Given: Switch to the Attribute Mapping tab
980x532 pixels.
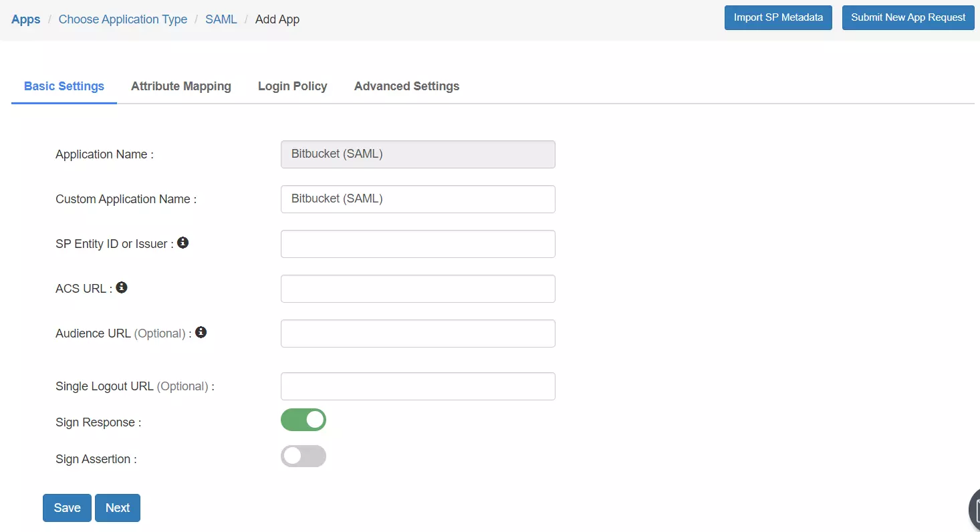Looking at the screenshot, I should (x=180, y=86).
